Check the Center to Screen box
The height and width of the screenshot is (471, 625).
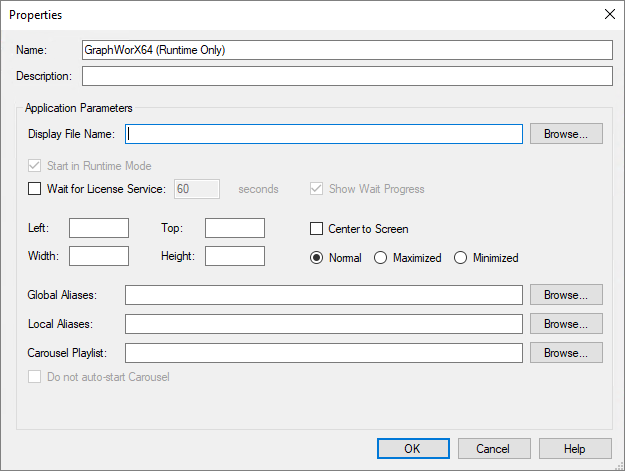[x=316, y=229]
